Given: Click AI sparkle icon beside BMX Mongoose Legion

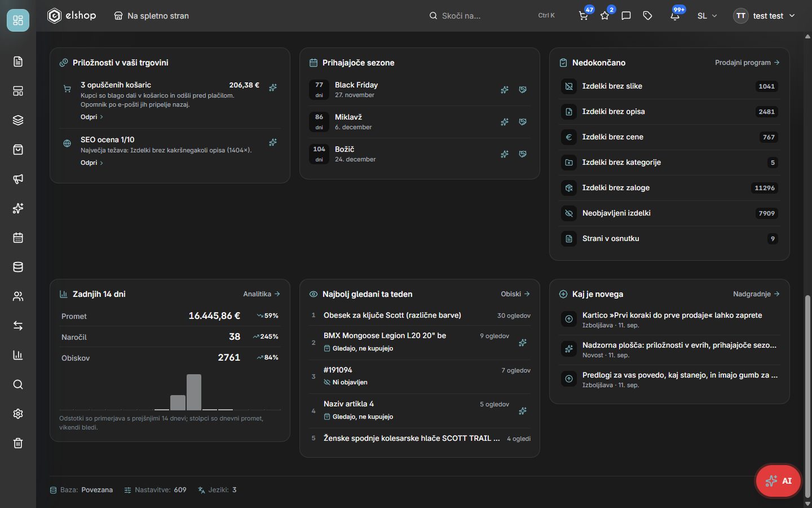Looking at the screenshot, I should 523,343.
